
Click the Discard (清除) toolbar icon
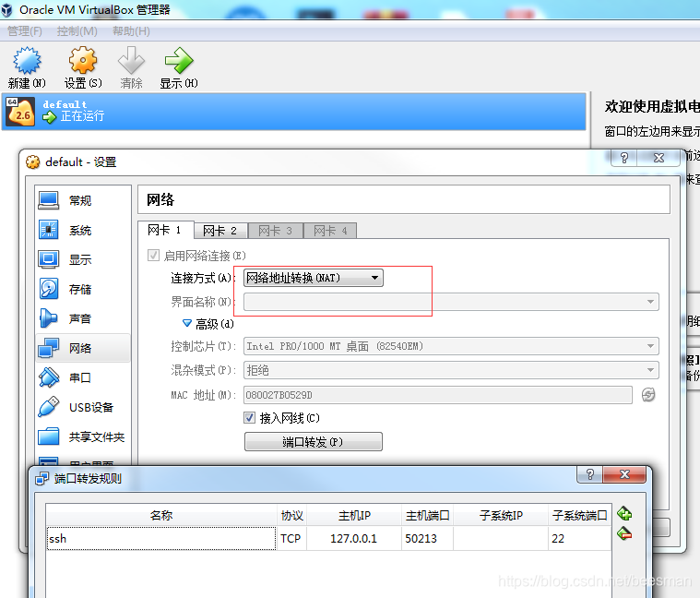131,60
